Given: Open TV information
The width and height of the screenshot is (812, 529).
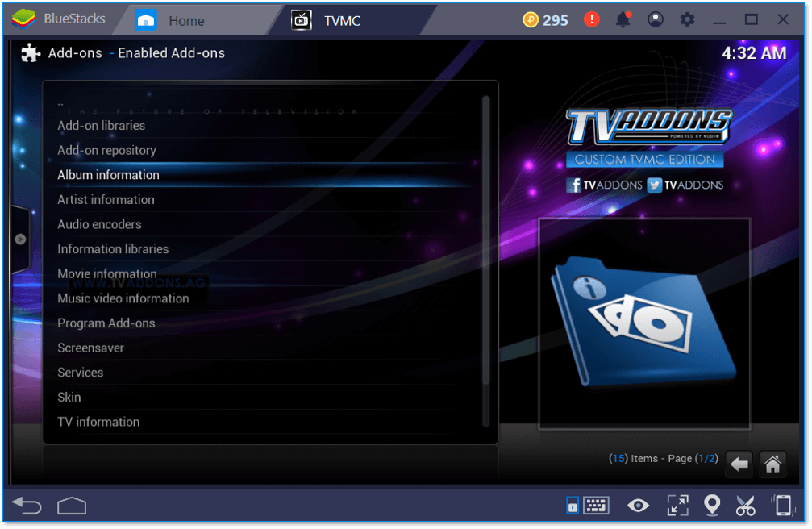Looking at the screenshot, I should (x=264, y=423).
